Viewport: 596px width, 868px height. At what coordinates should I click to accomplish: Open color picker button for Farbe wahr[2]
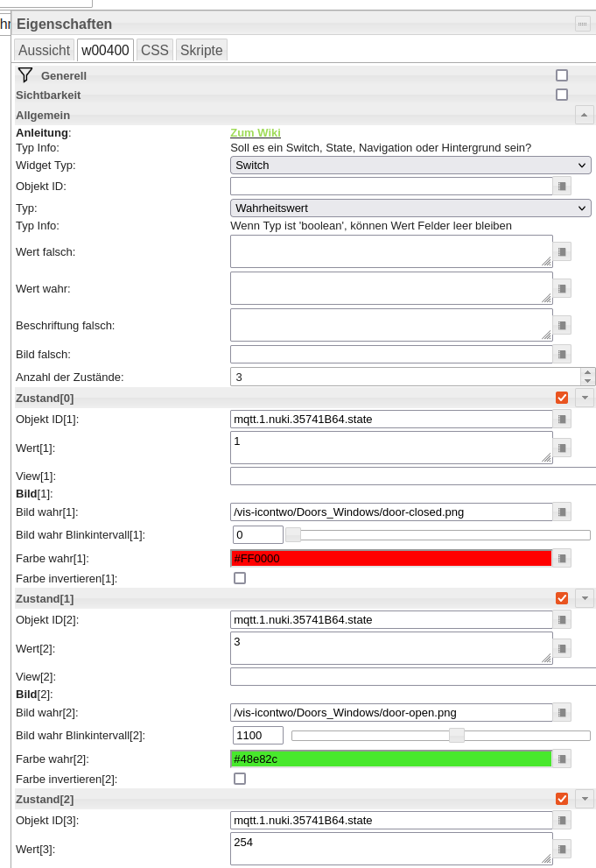(x=562, y=759)
